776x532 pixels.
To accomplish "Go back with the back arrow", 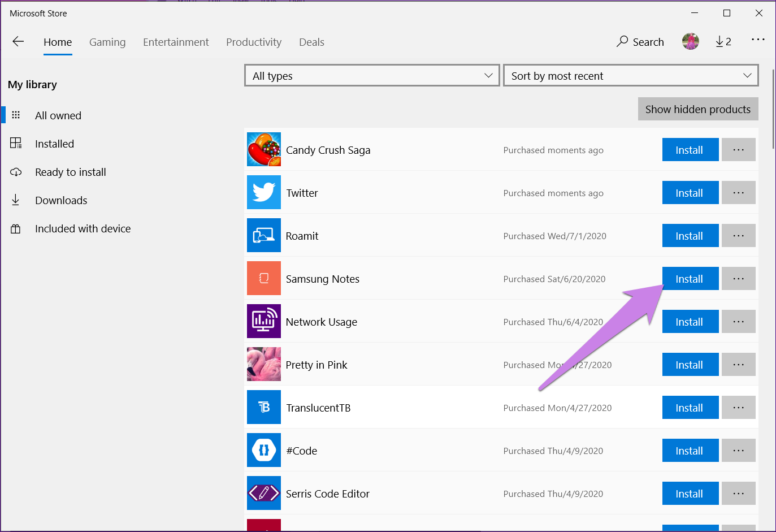I will pyautogui.click(x=18, y=41).
